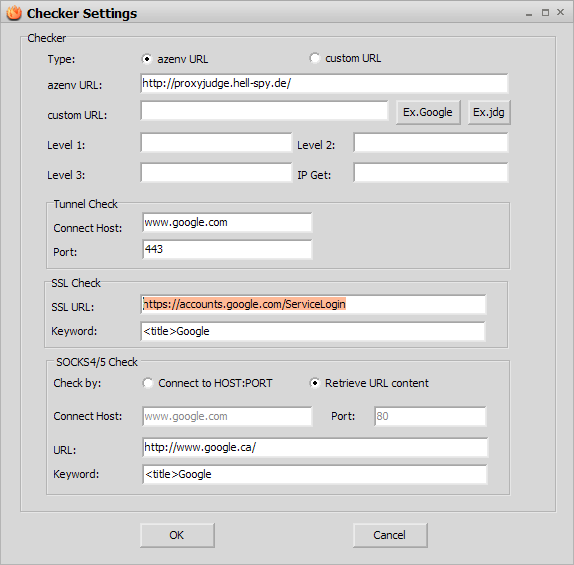Click the Tunnel Check Connect Host field
The image size is (574, 565).
(x=227, y=222)
